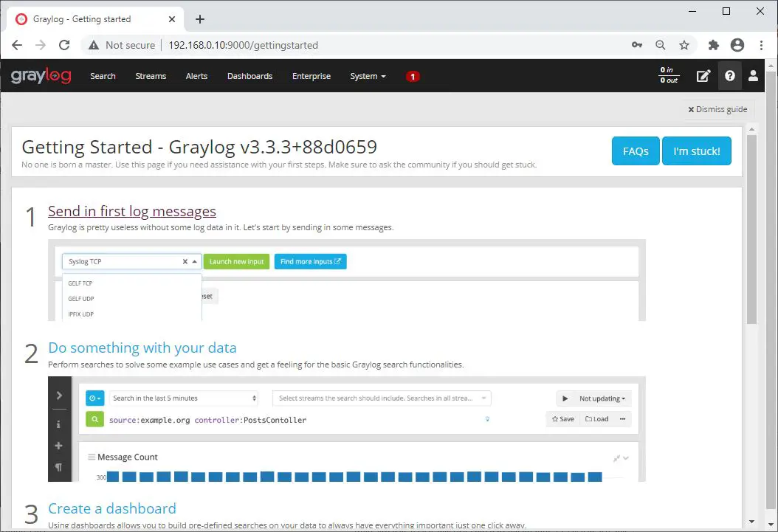The image size is (778, 532).
Task: Open the user profile menu icon
Action: (753, 76)
